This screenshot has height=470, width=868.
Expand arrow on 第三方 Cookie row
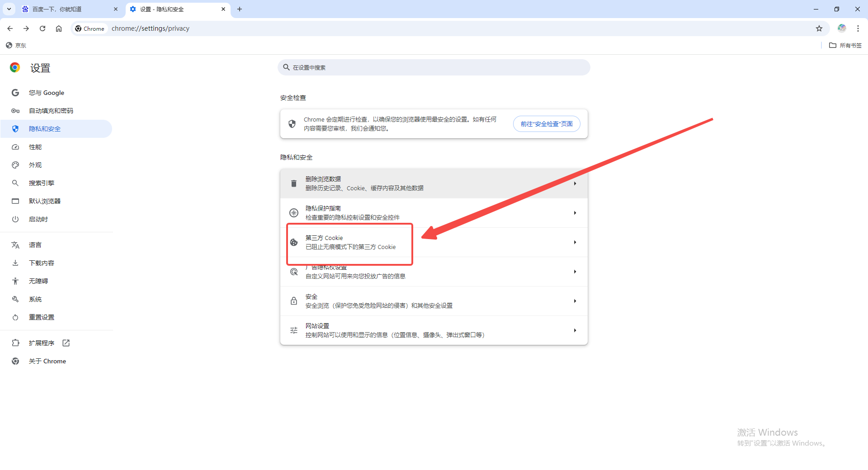click(575, 242)
